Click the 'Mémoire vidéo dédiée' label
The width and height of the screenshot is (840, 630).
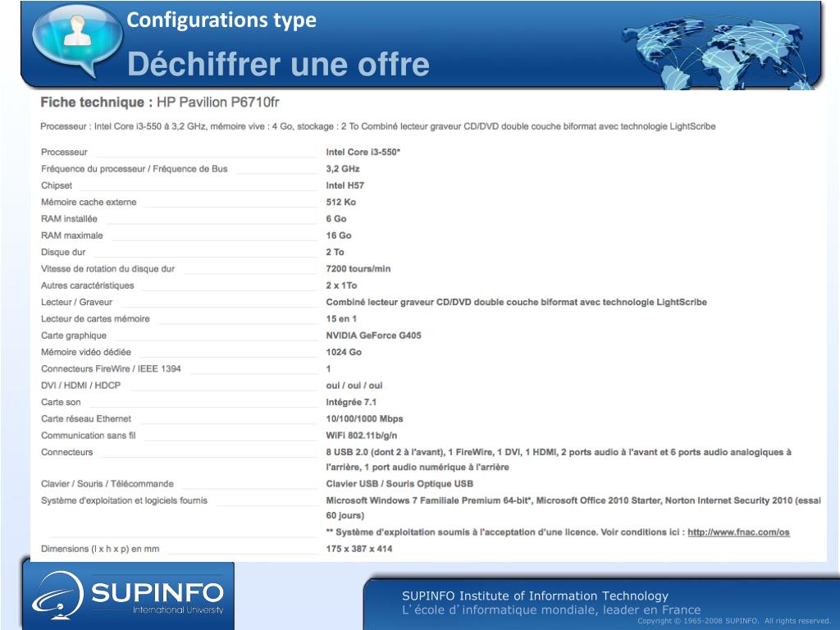point(85,352)
